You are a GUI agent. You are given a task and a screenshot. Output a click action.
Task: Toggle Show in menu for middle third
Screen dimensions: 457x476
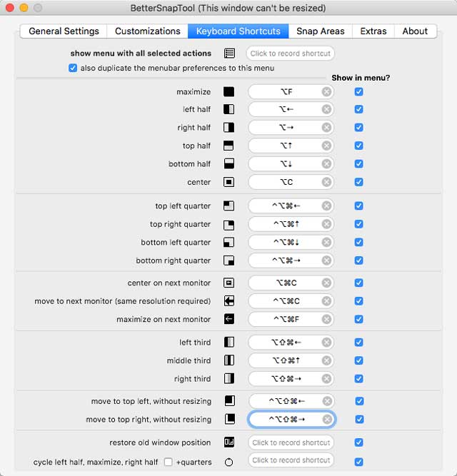pos(358,360)
